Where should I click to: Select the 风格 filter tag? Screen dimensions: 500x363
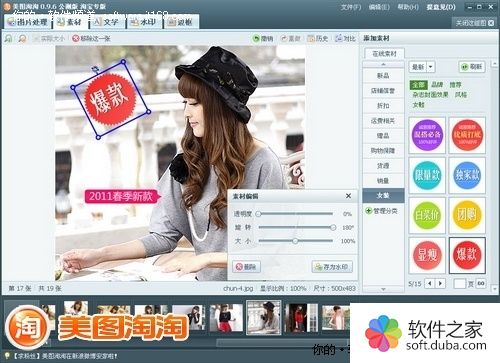coord(461,95)
